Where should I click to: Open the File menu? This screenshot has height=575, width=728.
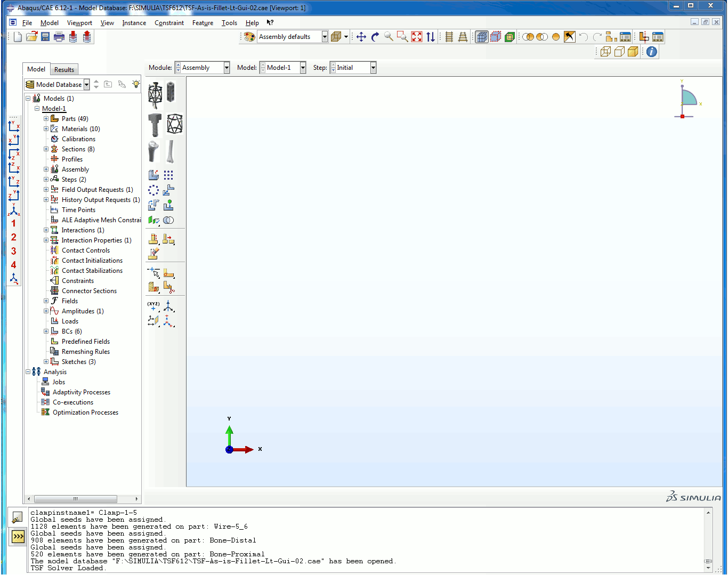[x=27, y=23]
